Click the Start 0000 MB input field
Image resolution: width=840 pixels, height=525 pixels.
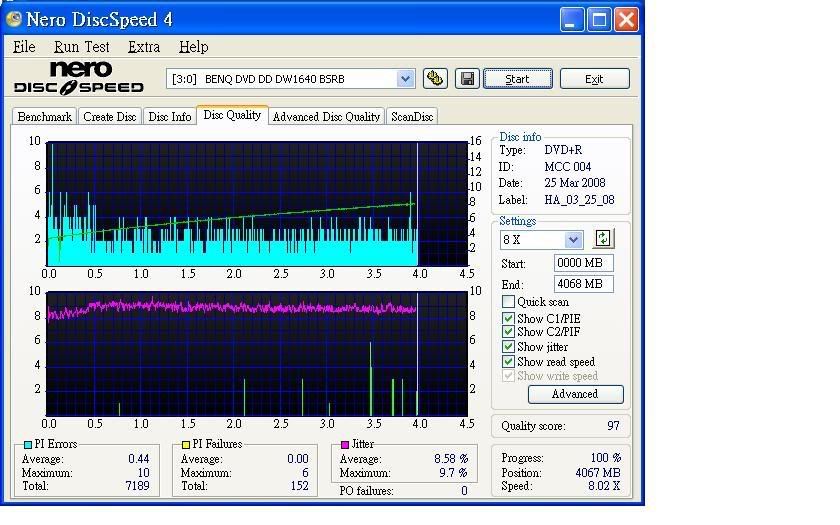pos(583,263)
